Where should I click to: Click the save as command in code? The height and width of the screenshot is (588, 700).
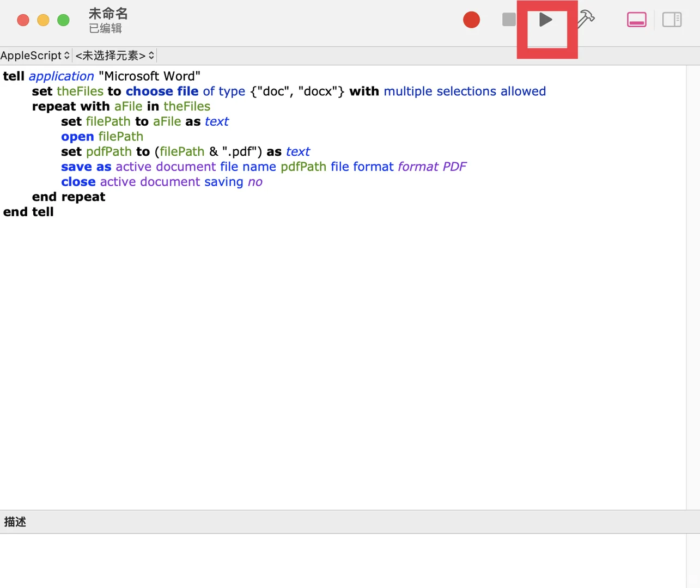pos(86,166)
